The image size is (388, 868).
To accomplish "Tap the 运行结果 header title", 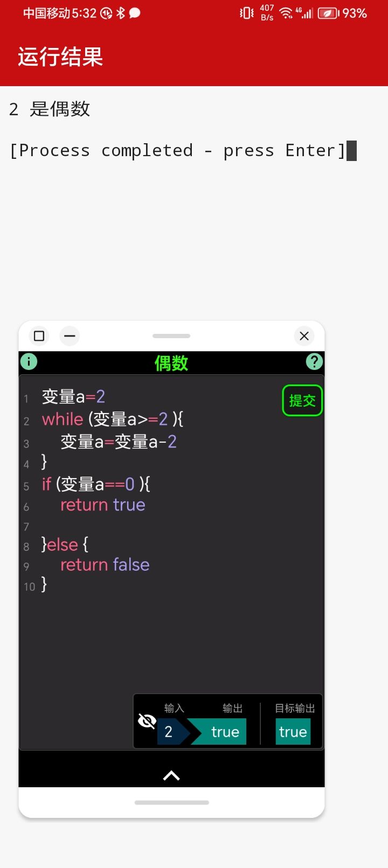I will (60, 57).
